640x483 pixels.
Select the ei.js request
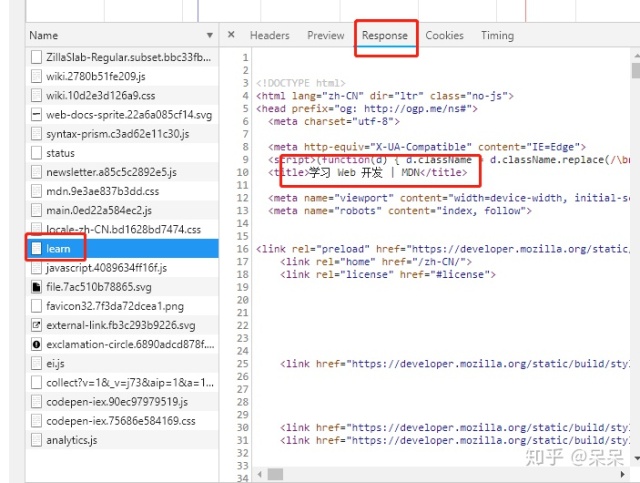coord(55,363)
